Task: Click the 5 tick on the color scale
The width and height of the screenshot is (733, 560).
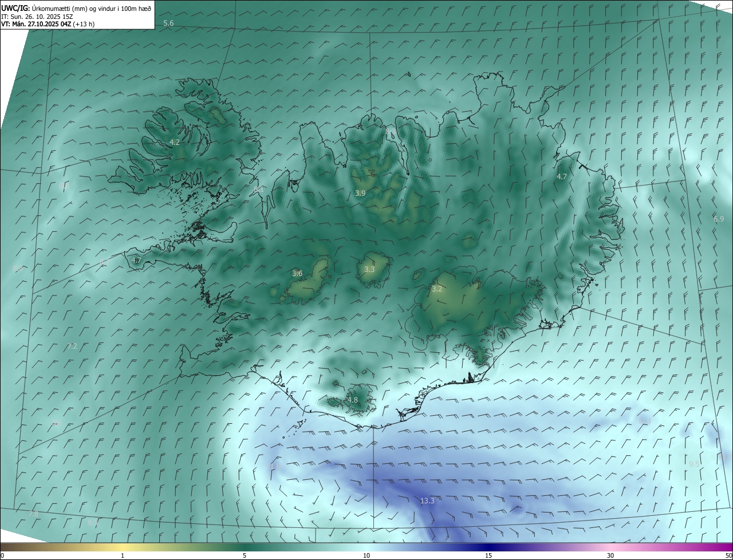Action: click(245, 555)
